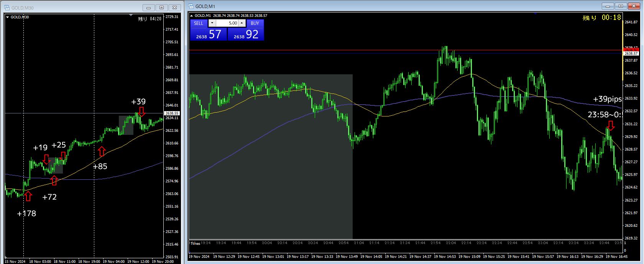Select the red up arrow above +72
The image size is (644, 264).
(54, 180)
